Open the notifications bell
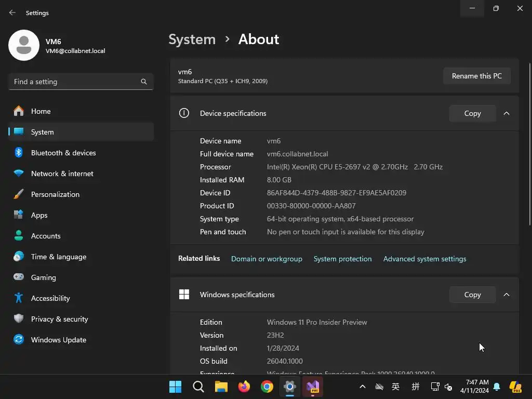Screen dimensions: 532x399 [497, 387]
